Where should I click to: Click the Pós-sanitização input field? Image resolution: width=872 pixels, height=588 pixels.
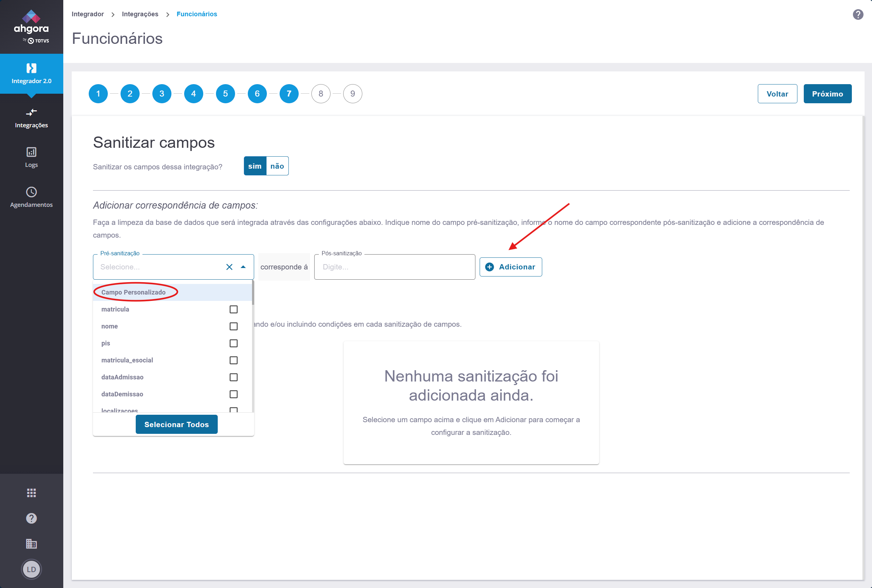click(394, 267)
